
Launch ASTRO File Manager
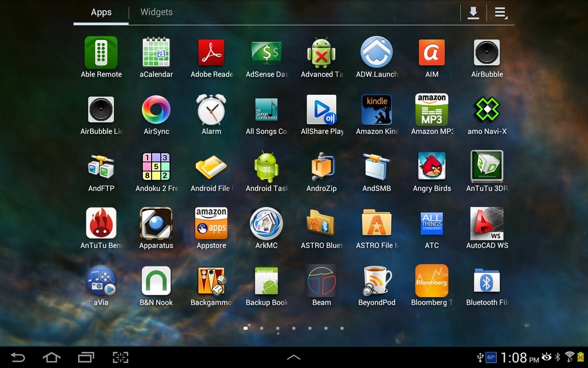[x=377, y=223]
